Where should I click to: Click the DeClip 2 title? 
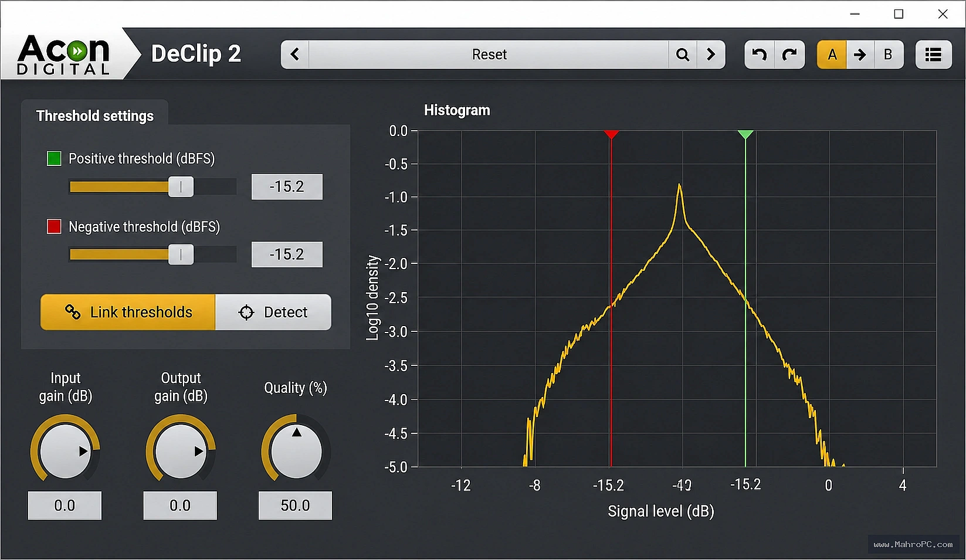pos(196,54)
